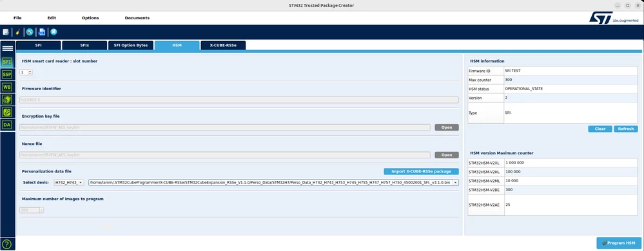644x251 pixels.
Task: Select the SSP sidebar icon
Action: [7, 74]
